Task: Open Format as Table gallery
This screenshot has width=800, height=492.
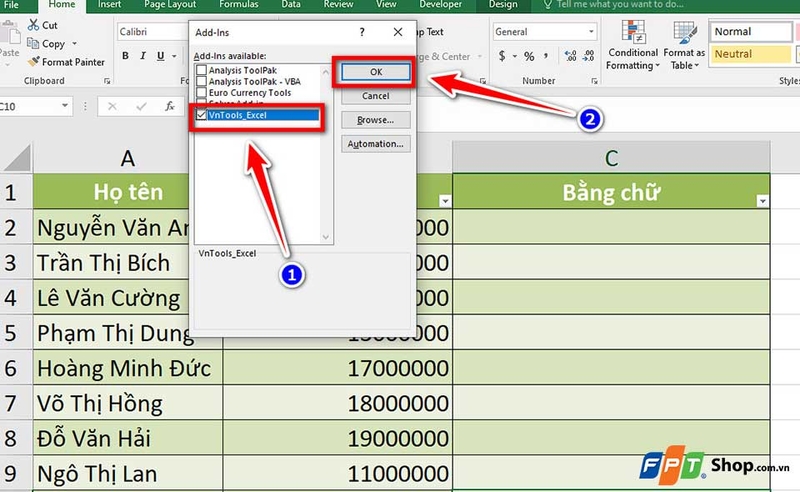Action: [684, 45]
